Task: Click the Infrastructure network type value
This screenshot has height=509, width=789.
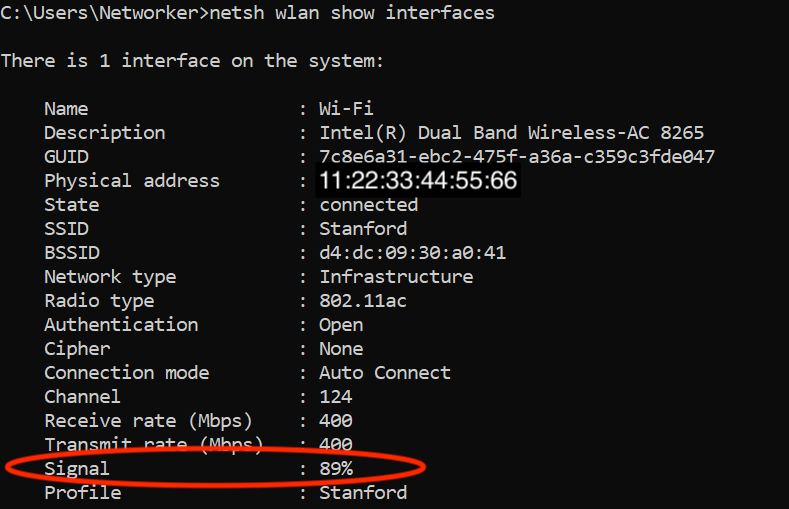Action: click(396, 277)
